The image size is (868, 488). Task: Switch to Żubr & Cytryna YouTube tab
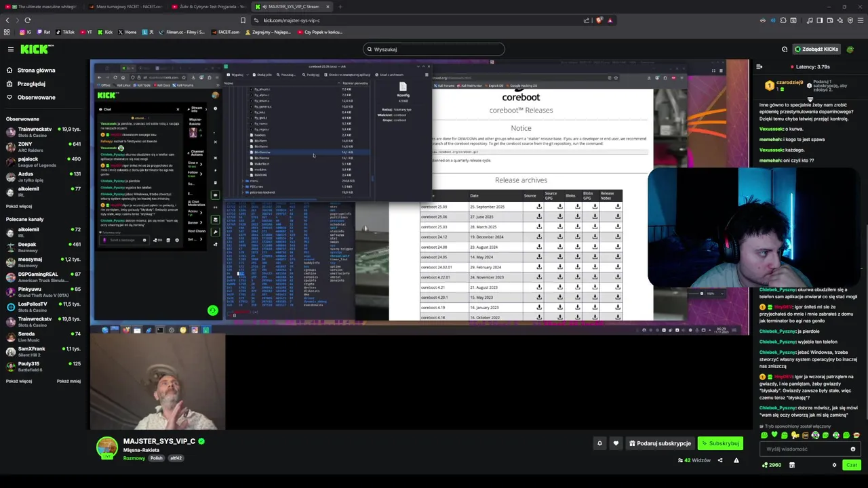(x=209, y=7)
